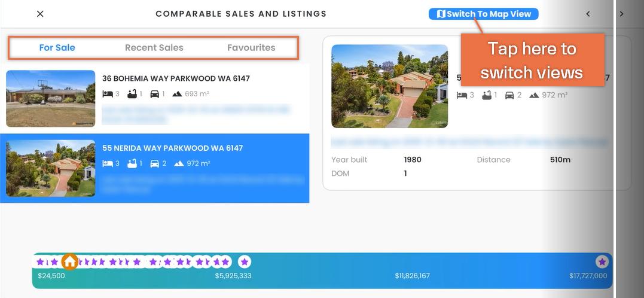Viewport: 644px width, 298px height.
Task: Go to next property with right chevron
Action: pos(621,14)
